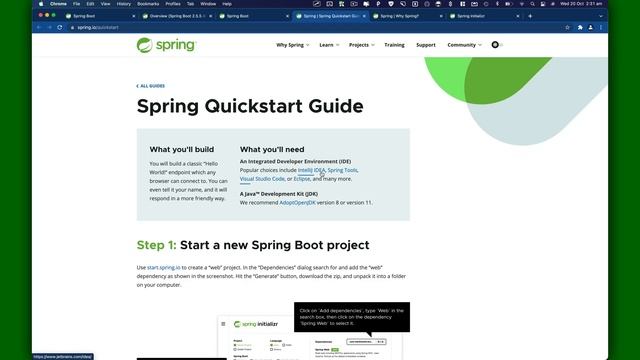Open the Profiles menu
This screenshot has width=640, height=360.
pyautogui.click(x=173, y=4)
